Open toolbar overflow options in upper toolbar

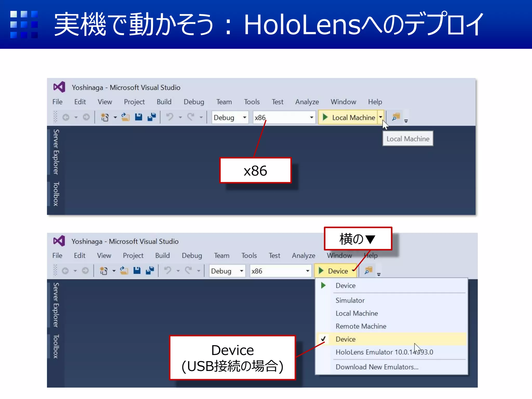tap(406, 121)
